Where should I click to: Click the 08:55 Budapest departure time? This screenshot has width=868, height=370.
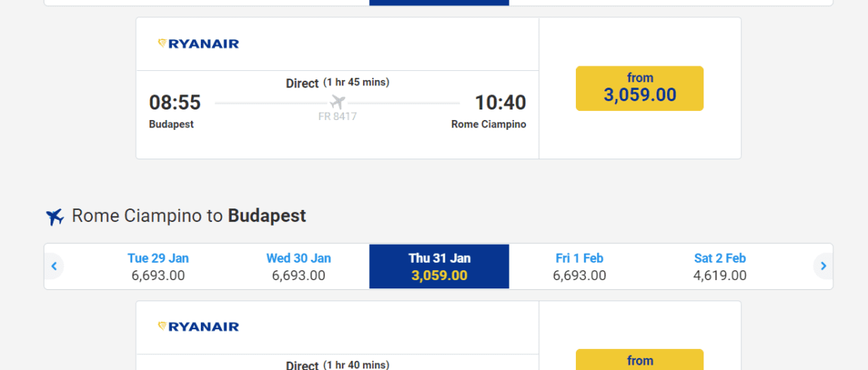tap(174, 103)
